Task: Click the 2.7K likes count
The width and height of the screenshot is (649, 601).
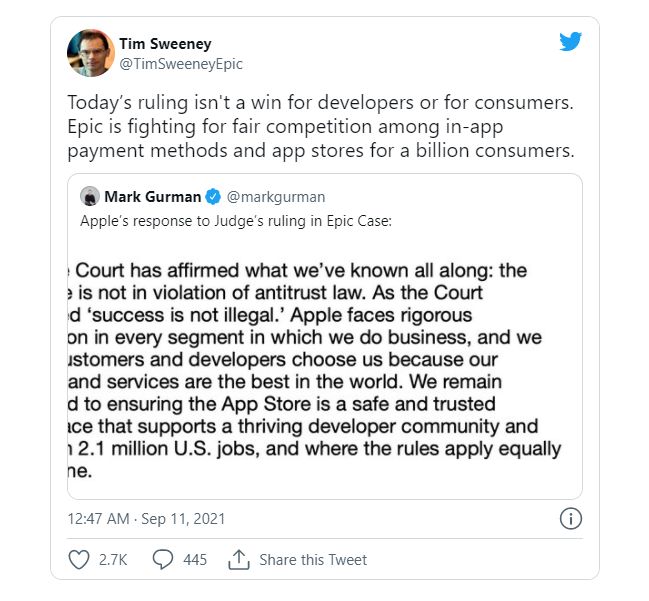Action: 113,560
